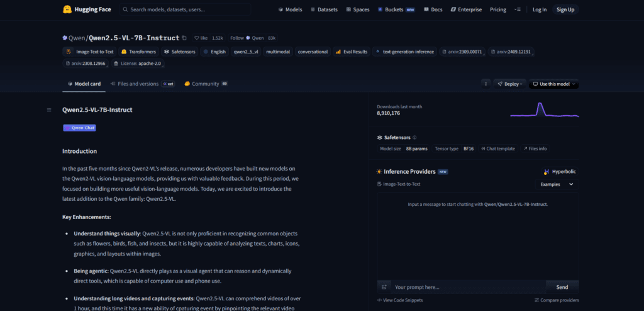Viewport: 644px width, 311px height.
Task: Open the Examples dropdown
Action: pyautogui.click(x=557, y=184)
